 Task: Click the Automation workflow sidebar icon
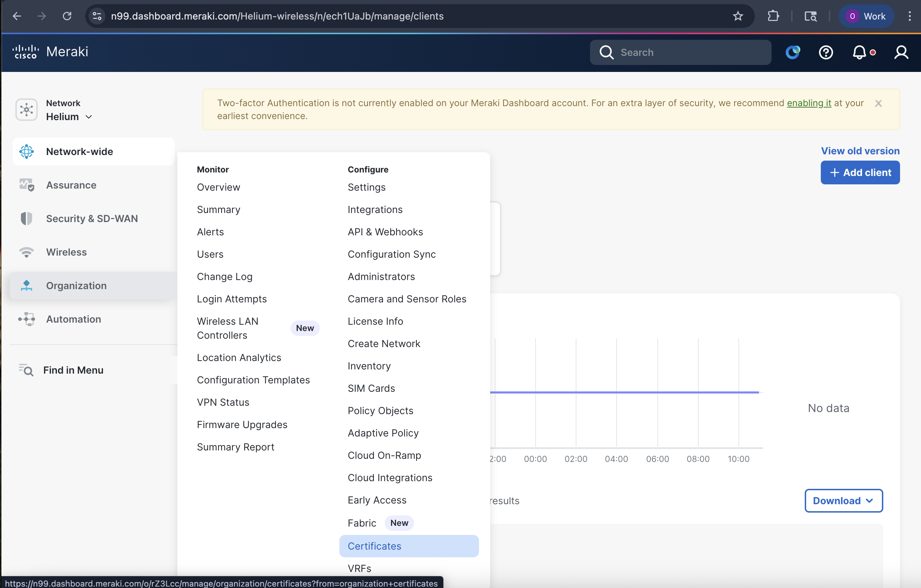click(27, 319)
